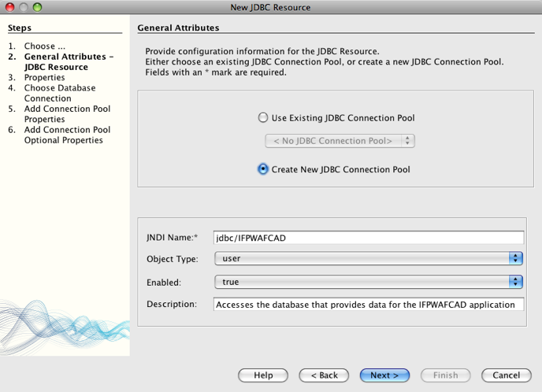Select step 3 Properties in Steps list

tap(44, 78)
